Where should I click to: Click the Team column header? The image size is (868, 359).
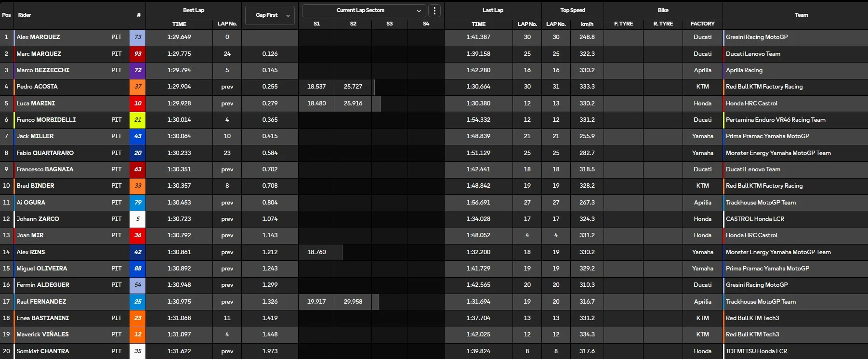tap(801, 15)
